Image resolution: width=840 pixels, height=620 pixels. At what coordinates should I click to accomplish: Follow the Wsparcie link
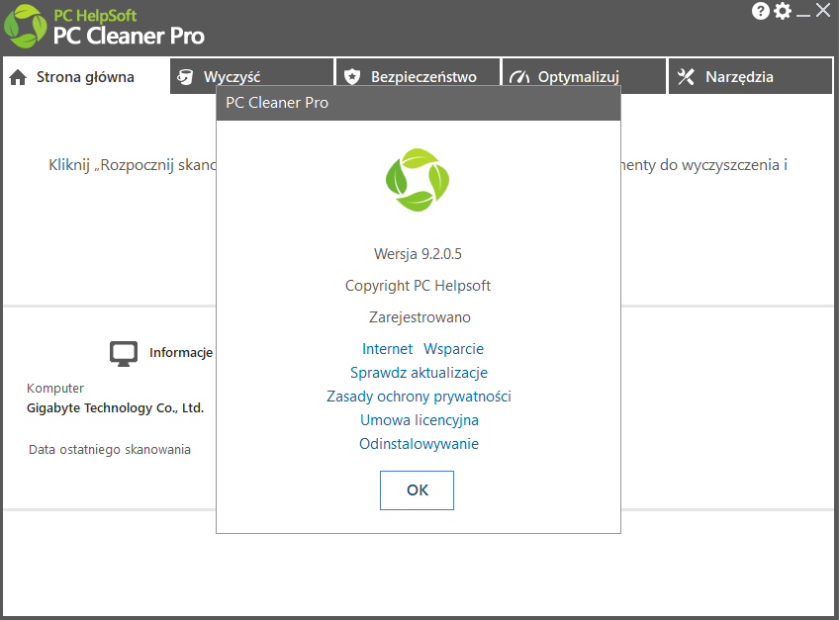click(454, 349)
